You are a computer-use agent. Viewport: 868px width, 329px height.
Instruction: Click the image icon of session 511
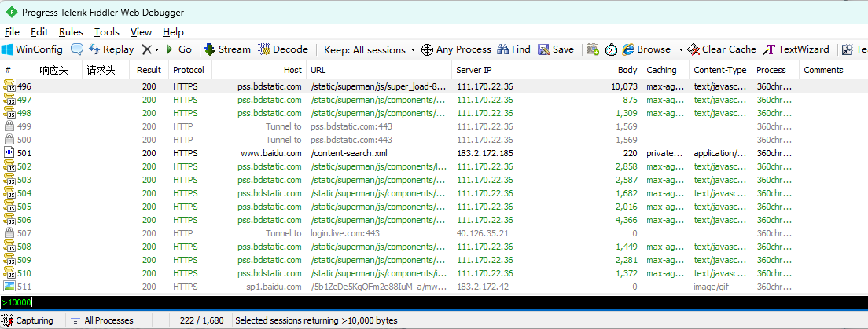coord(9,287)
